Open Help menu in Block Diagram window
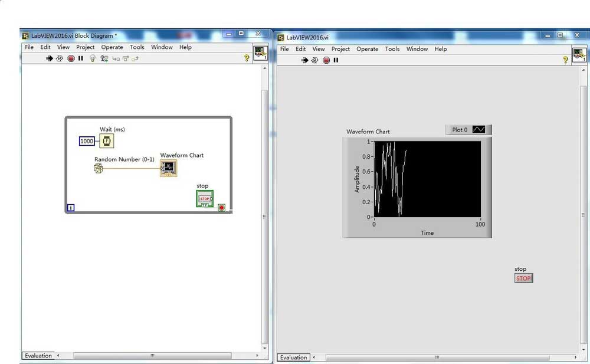The width and height of the screenshot is (590, 364). (185, 47)
